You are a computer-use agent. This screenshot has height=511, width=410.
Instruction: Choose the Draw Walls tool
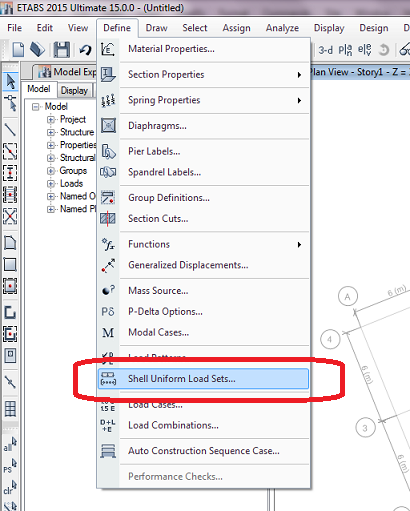coord(10,312)
